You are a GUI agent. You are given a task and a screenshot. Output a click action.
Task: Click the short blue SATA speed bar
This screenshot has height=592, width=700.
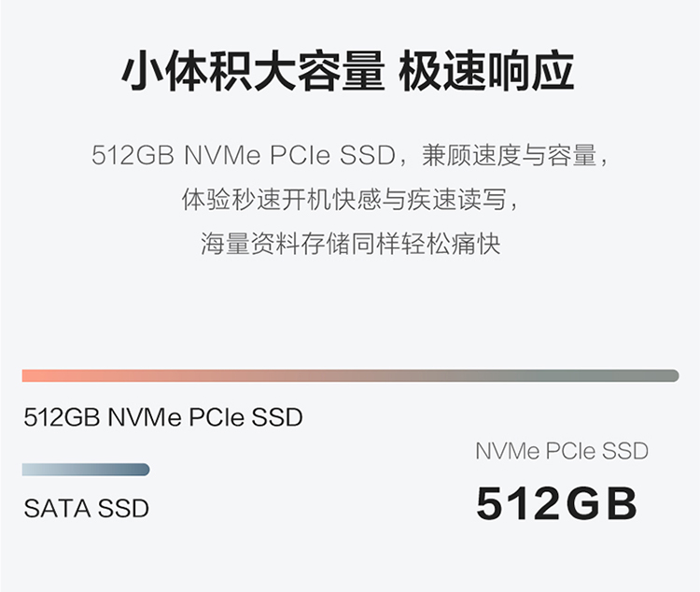(86, 470)
